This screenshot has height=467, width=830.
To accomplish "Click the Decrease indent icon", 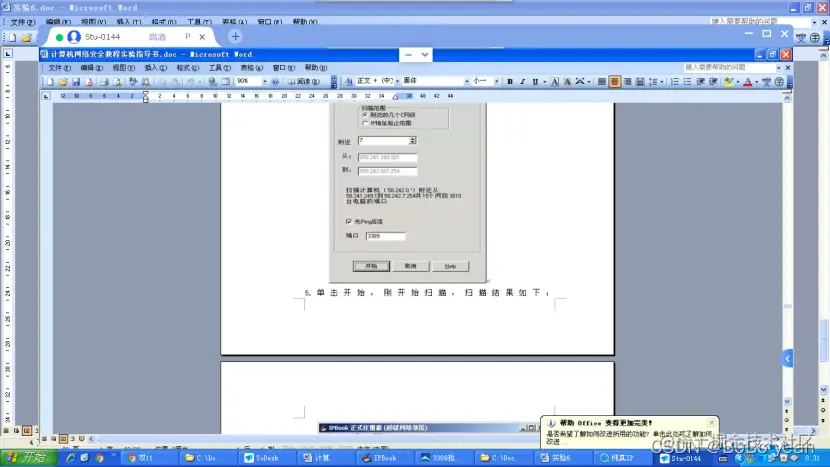I will click(700, 82).
